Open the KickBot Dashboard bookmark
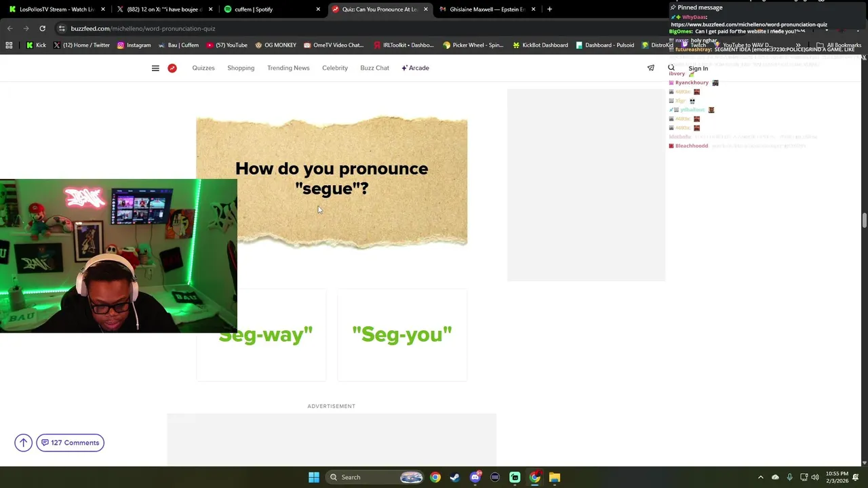Viewport: 868px width, 488px height. (x=540, y=45)
